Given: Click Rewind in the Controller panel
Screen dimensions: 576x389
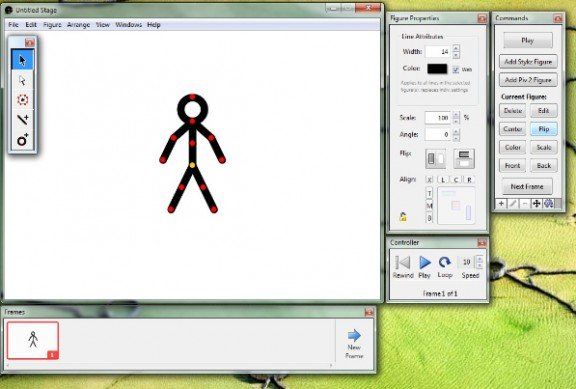Looking at the screenshot, I should [x=403, y=267].
